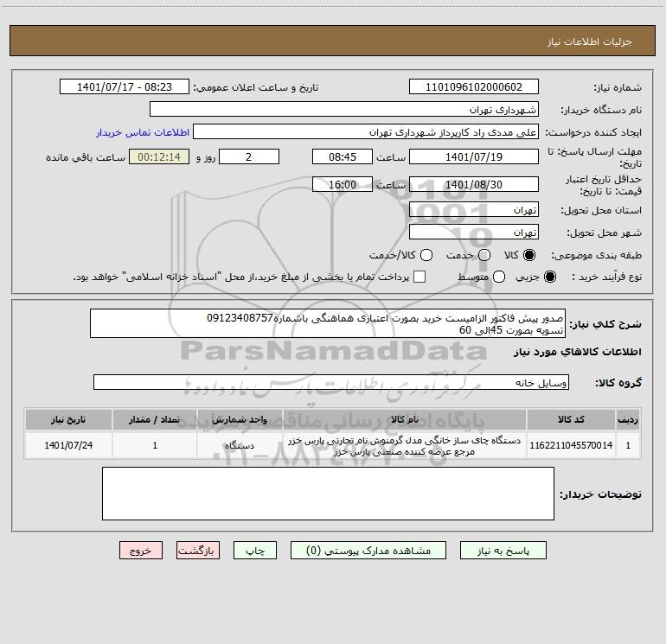
Task: Click the goods group field وسایل خانه
Action: pos(331,382)
